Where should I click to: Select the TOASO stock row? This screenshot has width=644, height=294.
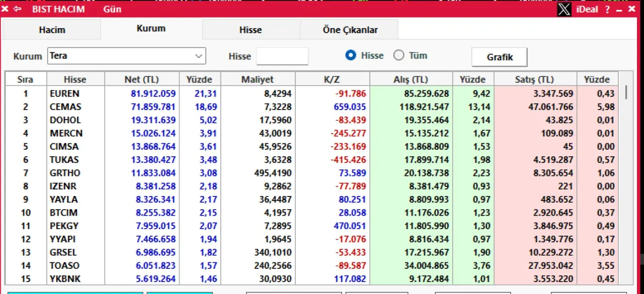click(x=64, y=265)
